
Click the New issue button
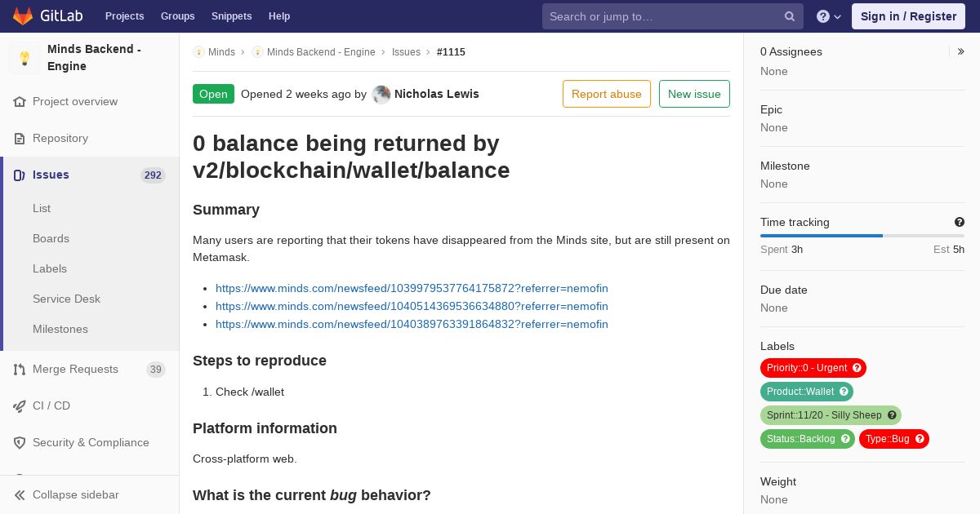[x=694, y=94]
